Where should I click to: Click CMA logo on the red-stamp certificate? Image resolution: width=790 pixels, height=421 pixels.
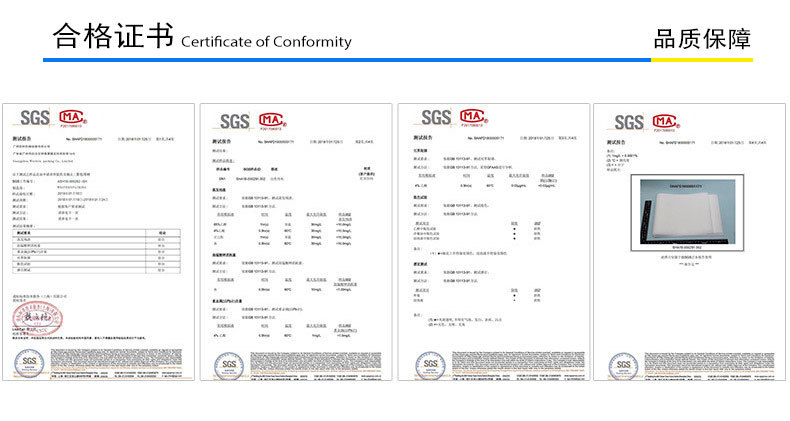pyautogui.click(x=73, y=119)
